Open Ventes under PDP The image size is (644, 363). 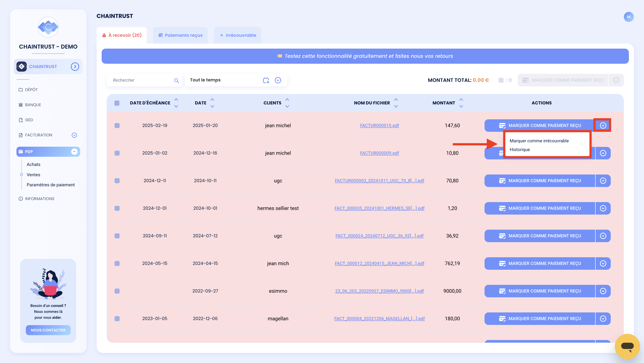[33, 175]
